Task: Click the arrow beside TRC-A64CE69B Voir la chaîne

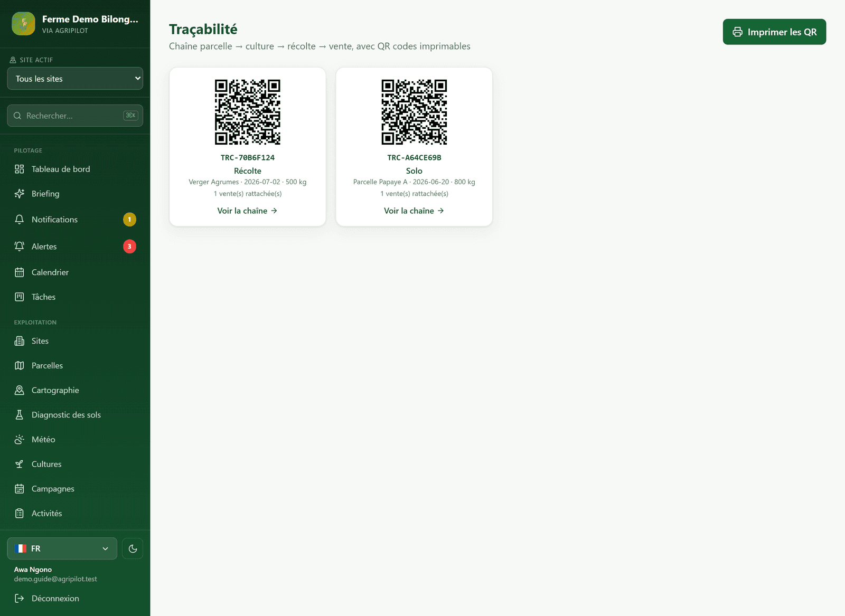Action: 440,211
